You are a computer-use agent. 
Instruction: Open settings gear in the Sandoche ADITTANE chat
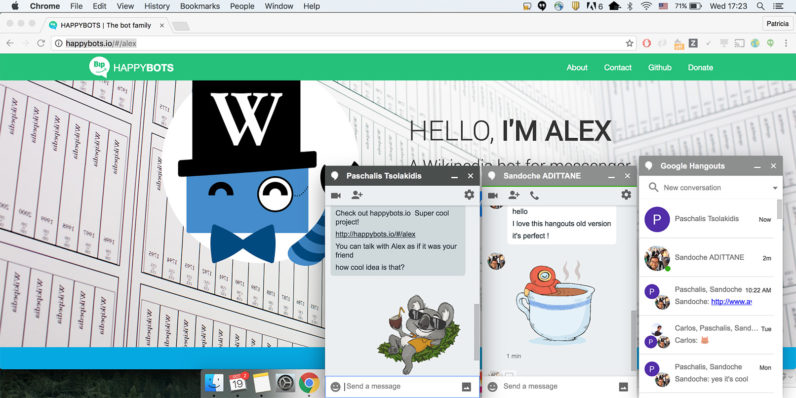point(626,194)
